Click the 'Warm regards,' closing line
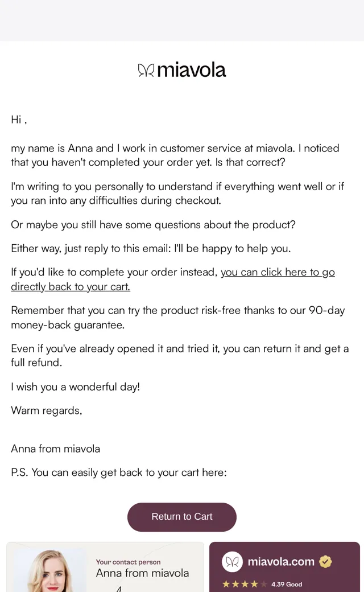Screen dimensions: 364x592 pos(47,410)
